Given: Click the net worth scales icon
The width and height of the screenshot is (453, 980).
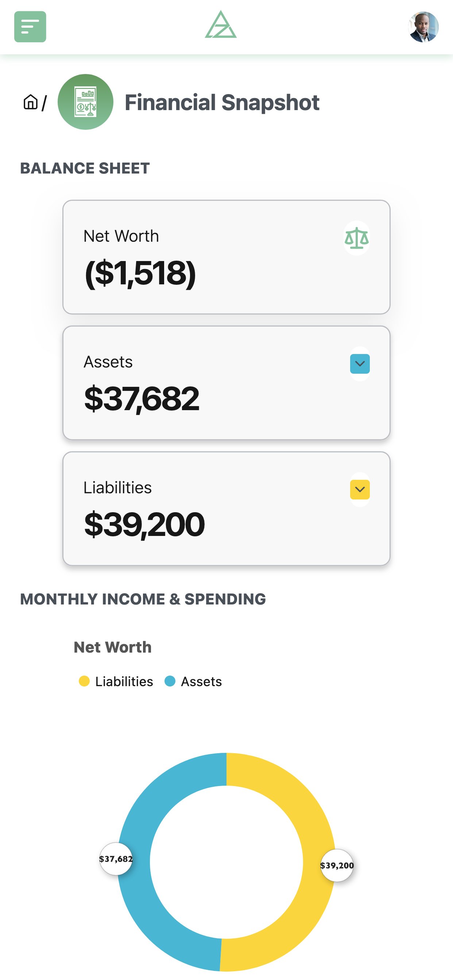Looking at the screenshot, I should [x=357, y=238].
